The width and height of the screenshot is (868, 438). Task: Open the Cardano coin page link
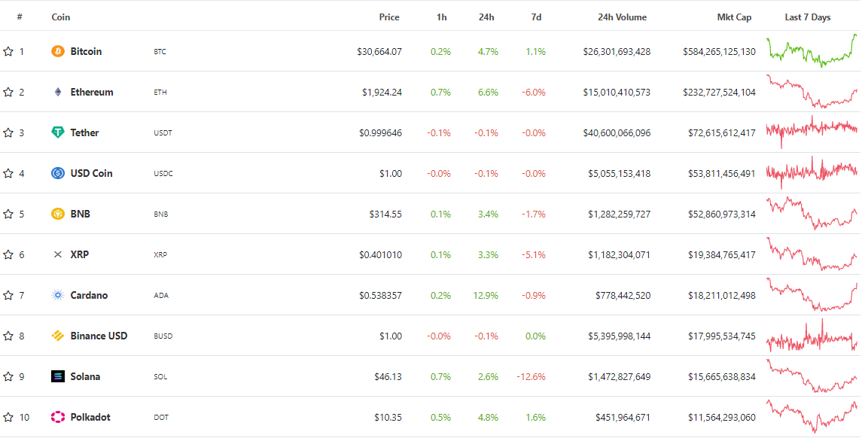[x=89, y=295]
